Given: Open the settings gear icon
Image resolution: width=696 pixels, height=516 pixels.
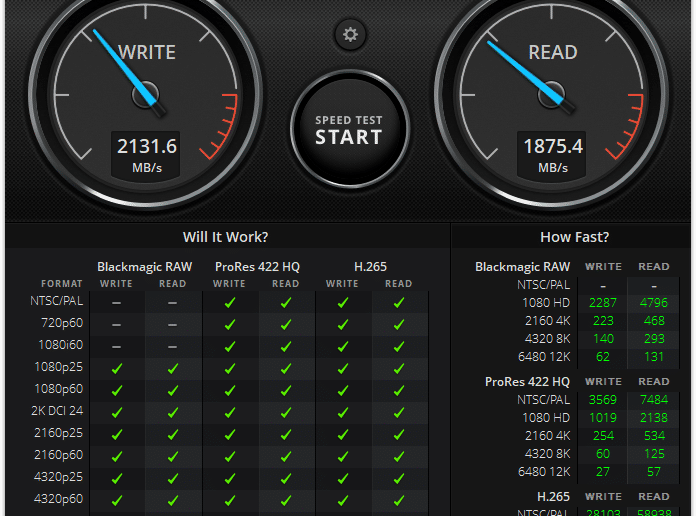Looking at the screenshot, I should click(350, 34).
